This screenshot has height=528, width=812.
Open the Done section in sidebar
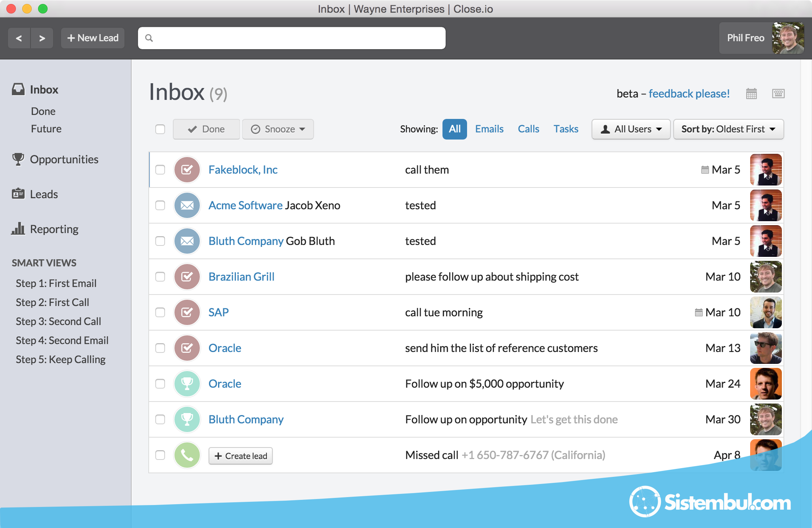(43, 111)
